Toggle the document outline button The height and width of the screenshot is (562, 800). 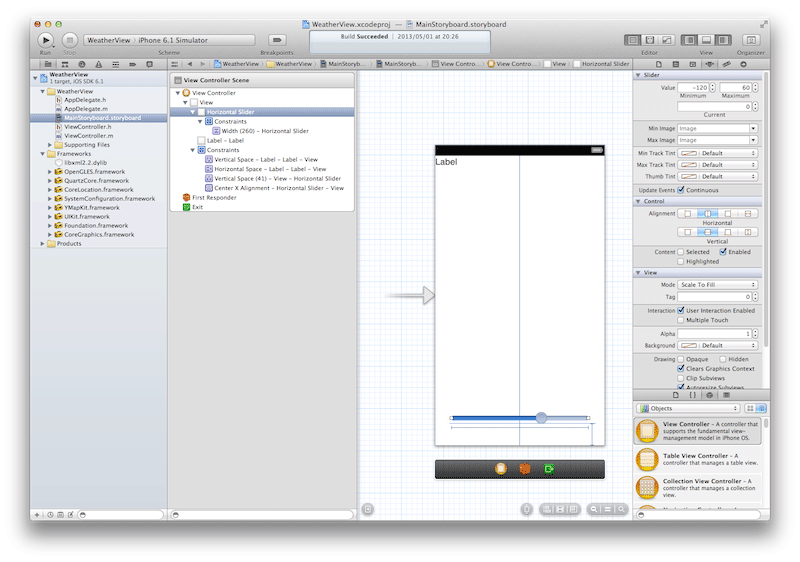click(x=367, y=509)
